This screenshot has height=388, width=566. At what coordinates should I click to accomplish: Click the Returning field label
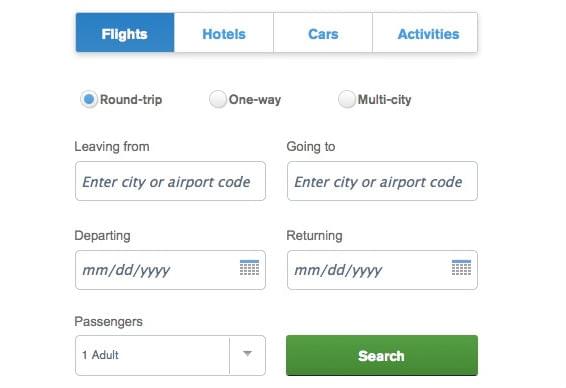[x=314, y=236]
